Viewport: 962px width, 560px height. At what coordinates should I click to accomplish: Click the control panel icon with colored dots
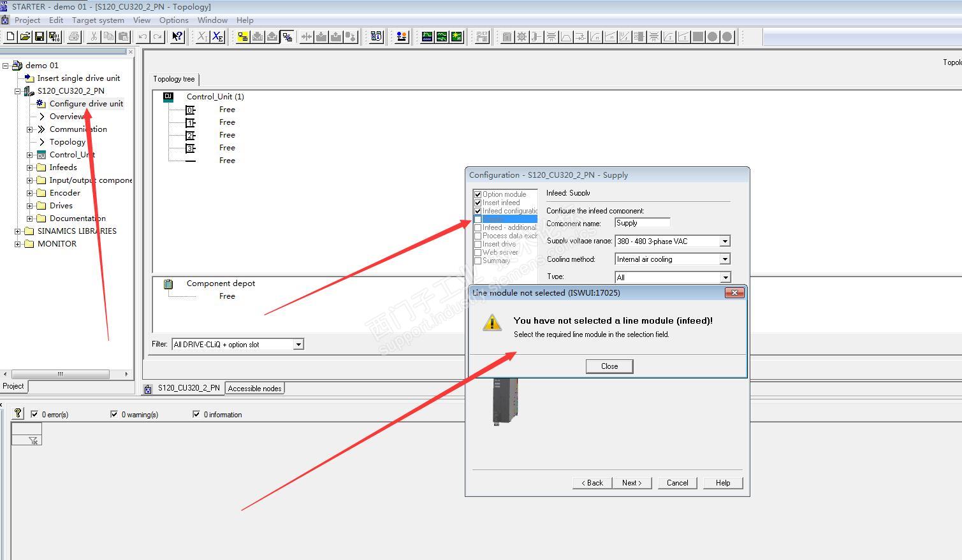coord(402,36)
